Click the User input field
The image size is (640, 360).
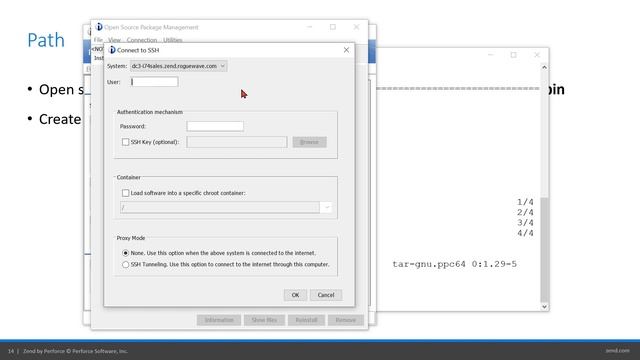(154, 82)
